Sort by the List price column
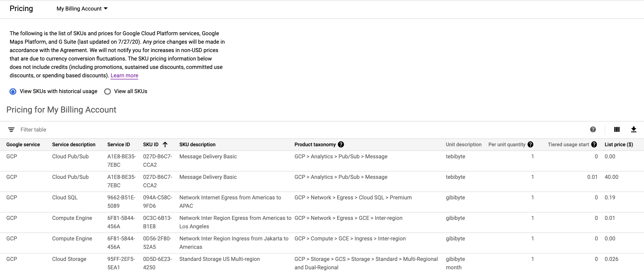Screen dimensions: 644x273 point(619,144)
